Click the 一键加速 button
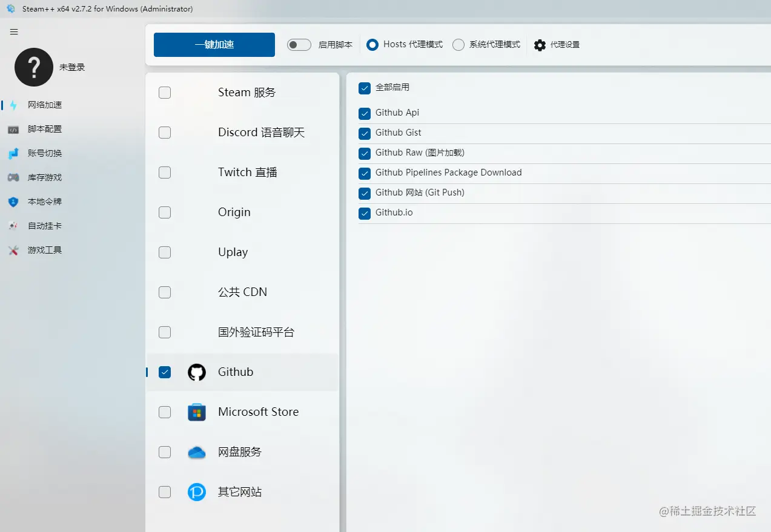This screenshot has width=771, height=532. pyautogui.click(x=214, y=45)
